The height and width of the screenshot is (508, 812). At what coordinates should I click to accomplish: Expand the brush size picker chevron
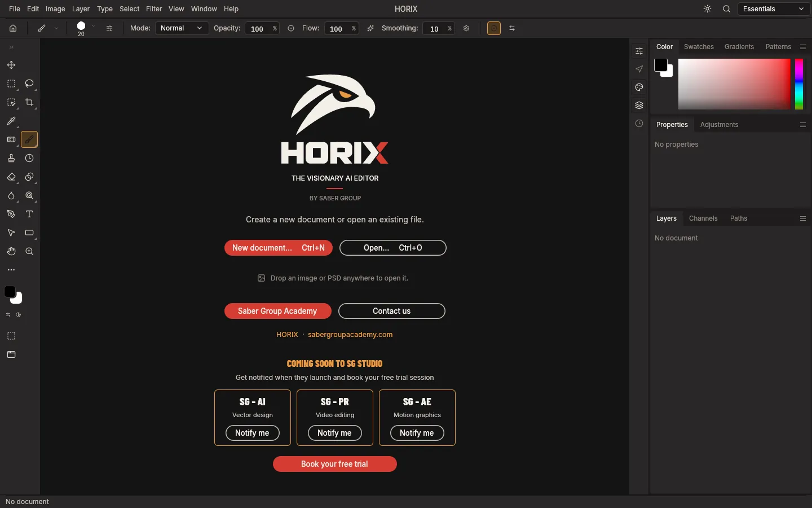tap(94, 27)
